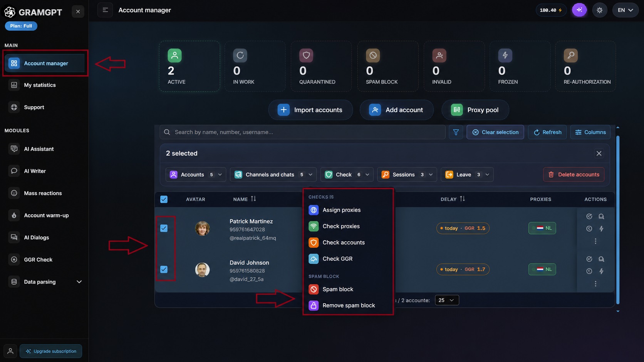
Task: Click the AI Dialogs chat icon
Action: click(14, 237)
